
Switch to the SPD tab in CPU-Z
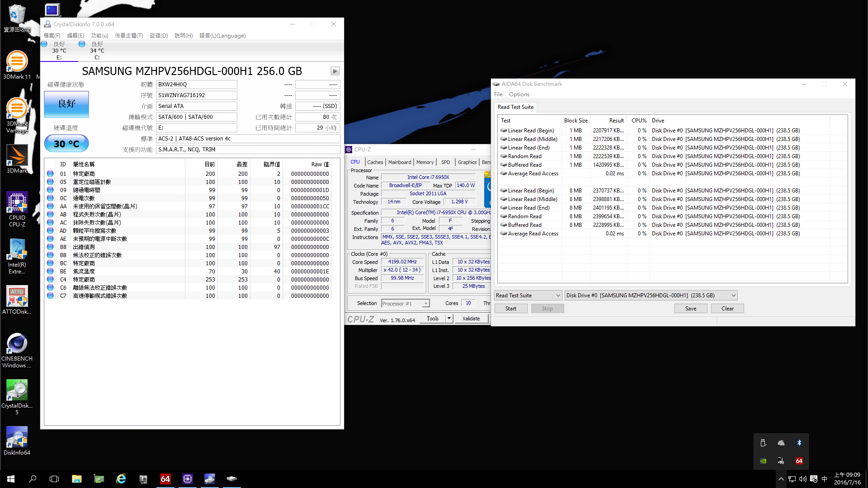(446, 162)
